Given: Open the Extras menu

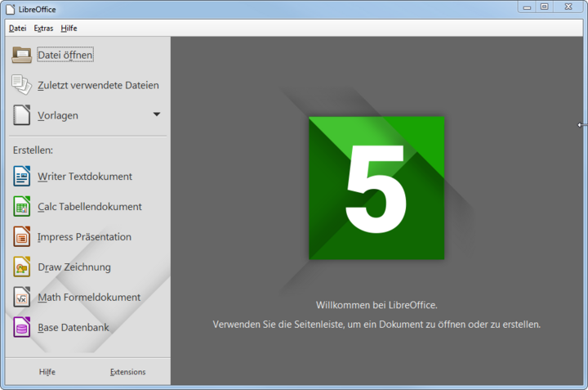Looking at the screenshot, I should coord(43,28).
